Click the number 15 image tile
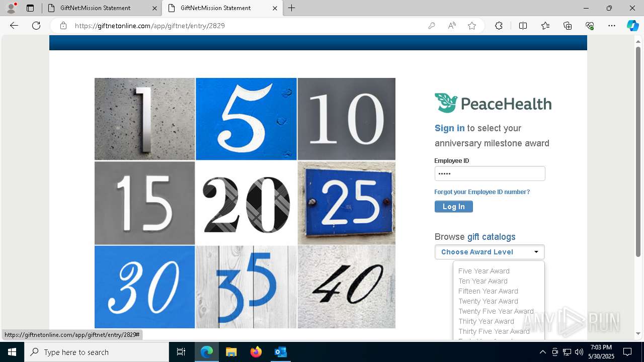The height and width of the screenshot is (362, 644). point(144,203)
